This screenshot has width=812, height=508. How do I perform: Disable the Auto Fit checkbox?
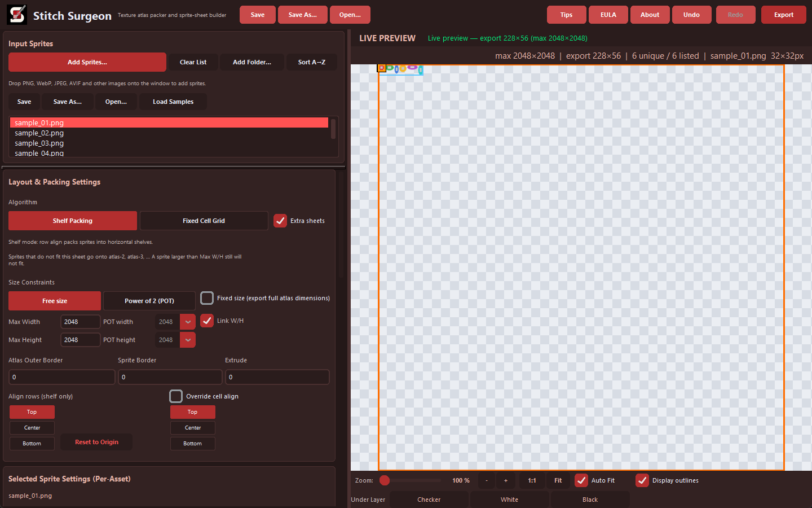pos(581,480)
